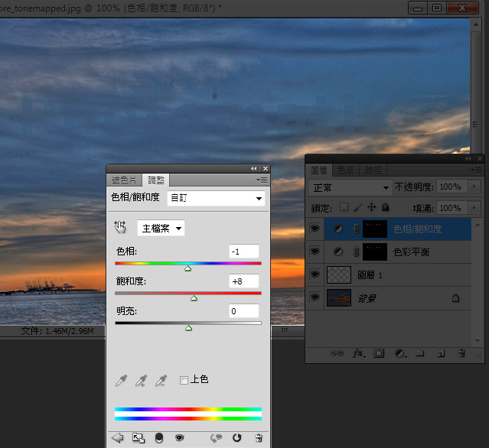Lock all padlock icon in Layers panel

(386, 207)
